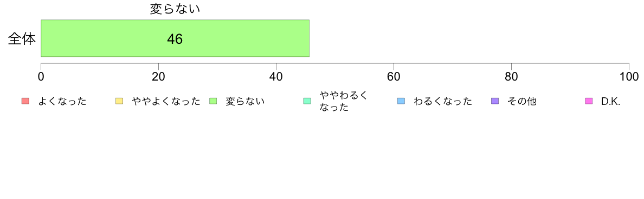This screenshot has width=644, height=199.
Task: Click the その他 legend text
Action: click(x=522, y=101)
